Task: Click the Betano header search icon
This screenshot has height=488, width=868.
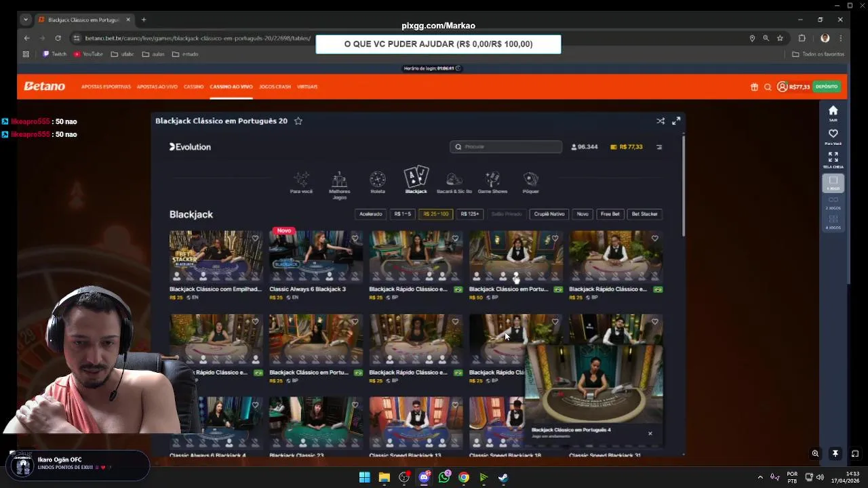Action: click(x=768, y=87)
